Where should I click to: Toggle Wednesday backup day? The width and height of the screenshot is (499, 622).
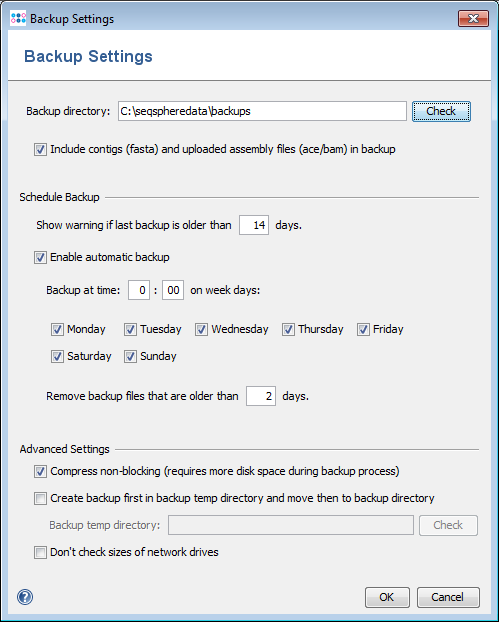201,329
